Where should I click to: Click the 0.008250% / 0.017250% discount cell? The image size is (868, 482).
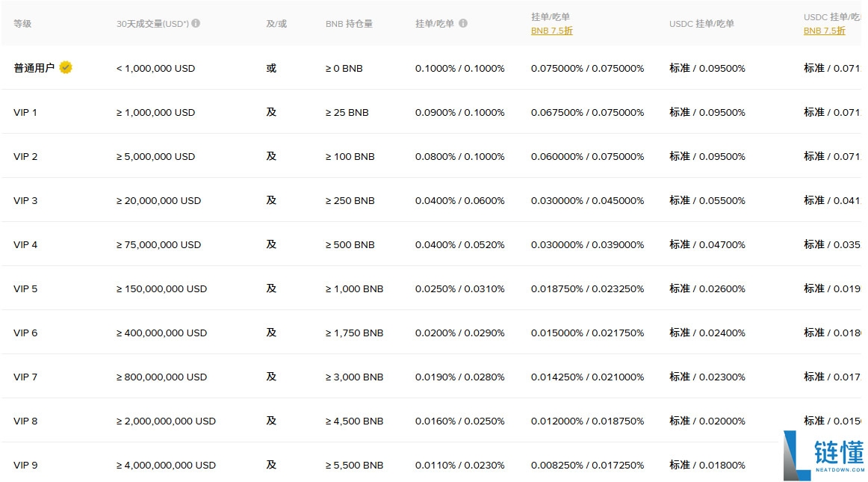click(587, 466)
